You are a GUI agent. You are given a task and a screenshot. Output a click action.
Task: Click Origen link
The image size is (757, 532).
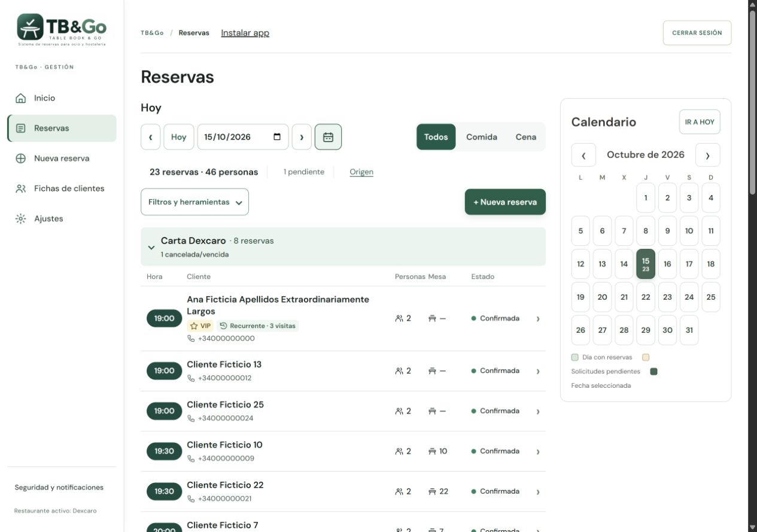(361, 172)
